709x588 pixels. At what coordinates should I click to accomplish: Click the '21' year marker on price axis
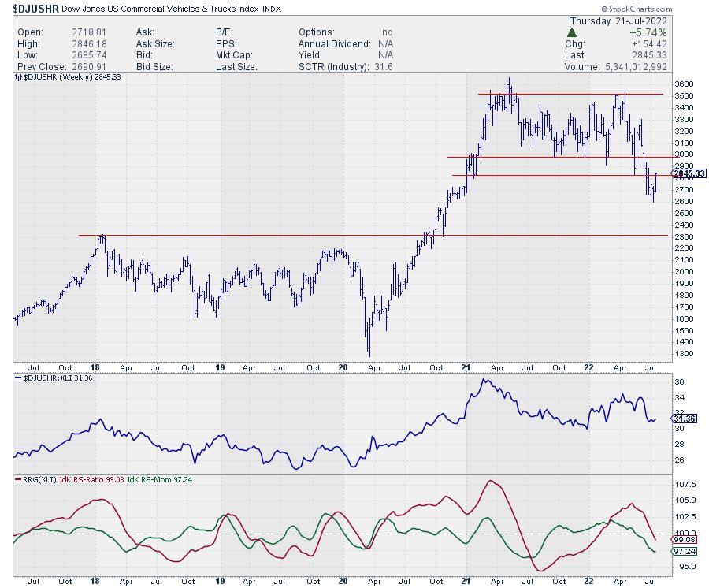(x=466, y=367)
